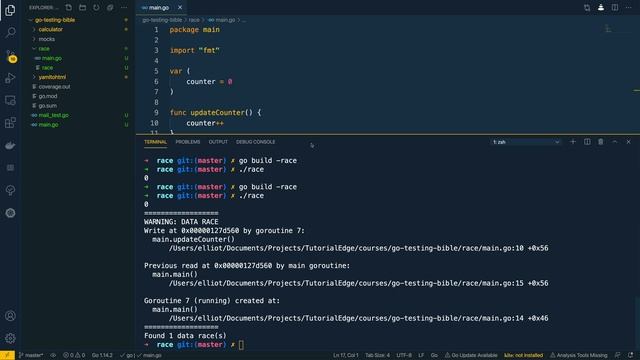Split the editor to the right
The width and height of the screenshot is (640, 360).
pos(615,7)
